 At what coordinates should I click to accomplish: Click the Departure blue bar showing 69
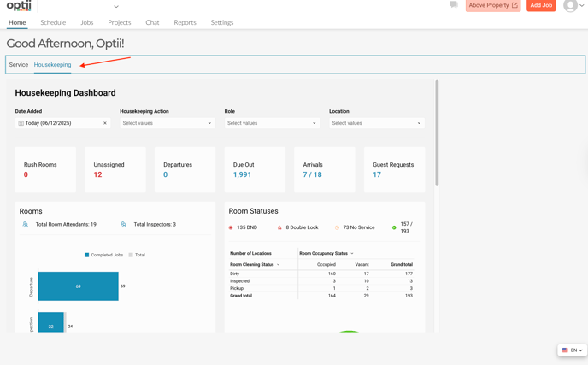coord(78,286)
